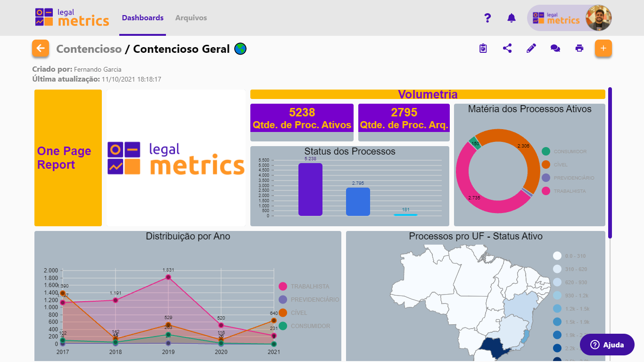Click the Ajuda help button
644x362 pixels.
(x=607, y=345)
